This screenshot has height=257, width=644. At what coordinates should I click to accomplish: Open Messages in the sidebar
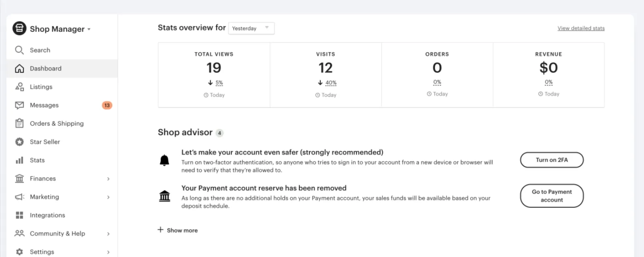point(62,105)
